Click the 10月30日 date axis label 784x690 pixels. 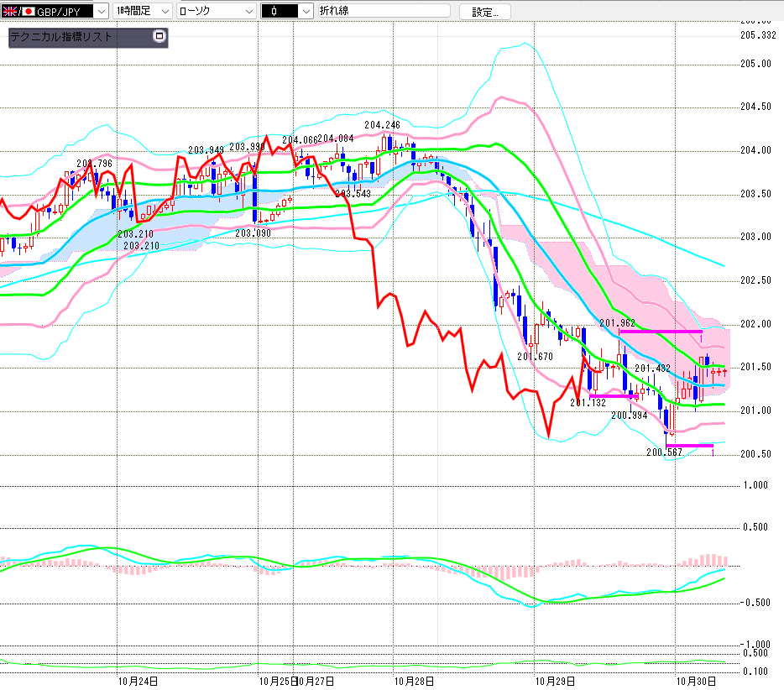(x=696, y=681)
